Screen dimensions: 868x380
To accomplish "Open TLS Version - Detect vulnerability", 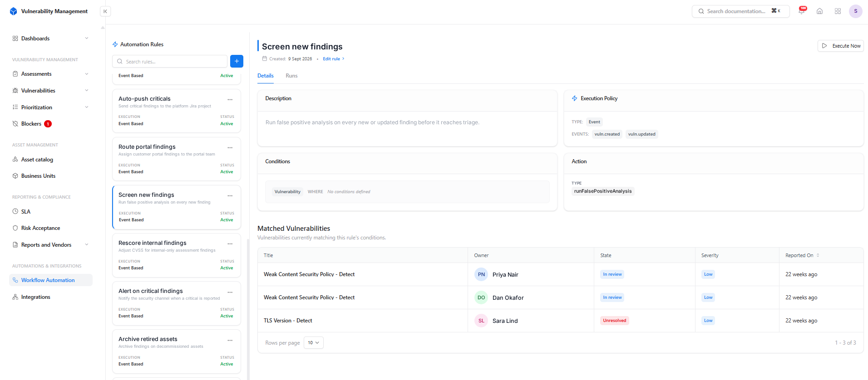I will click(x=288, y=321).
